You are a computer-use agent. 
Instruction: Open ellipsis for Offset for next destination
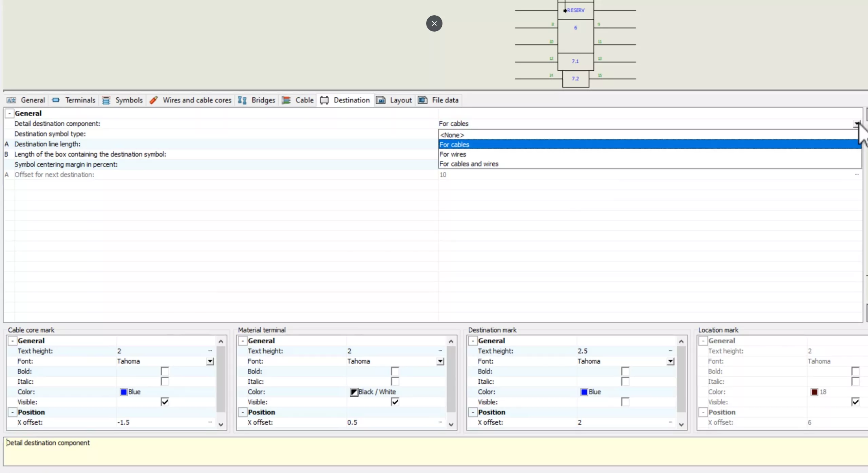point(857,175)
